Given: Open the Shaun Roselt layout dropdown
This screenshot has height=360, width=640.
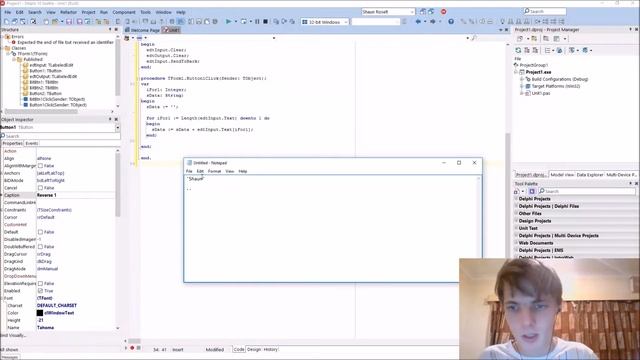Looking at the screenshot, I should click(x=412, y=12).
